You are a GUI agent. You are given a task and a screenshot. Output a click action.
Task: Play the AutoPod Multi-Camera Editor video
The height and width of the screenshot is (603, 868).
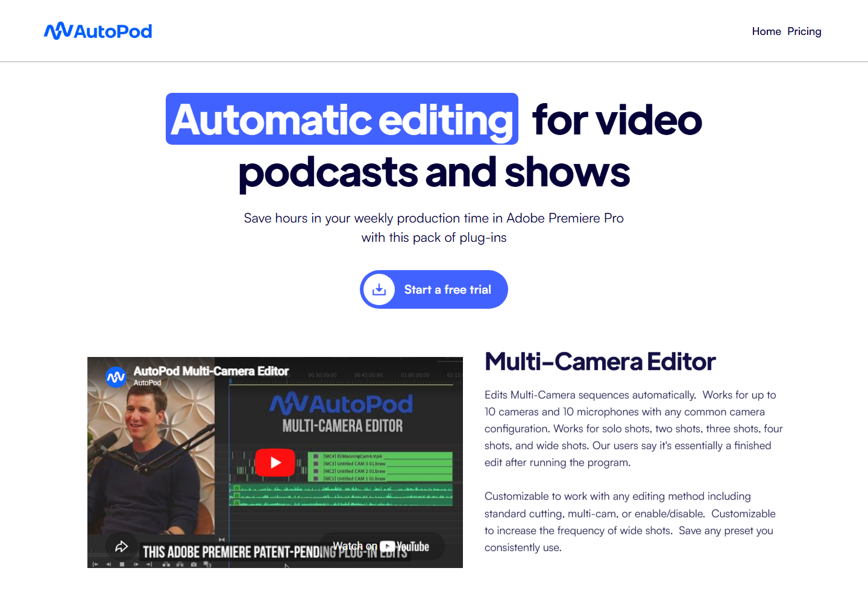275,463
